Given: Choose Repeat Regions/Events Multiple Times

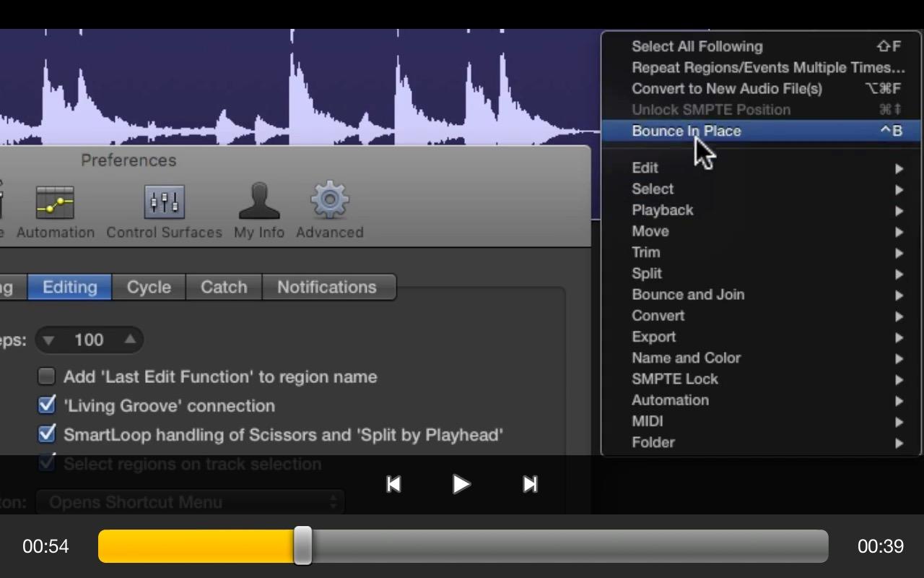Looking at the screenshot, I should 762,67.
